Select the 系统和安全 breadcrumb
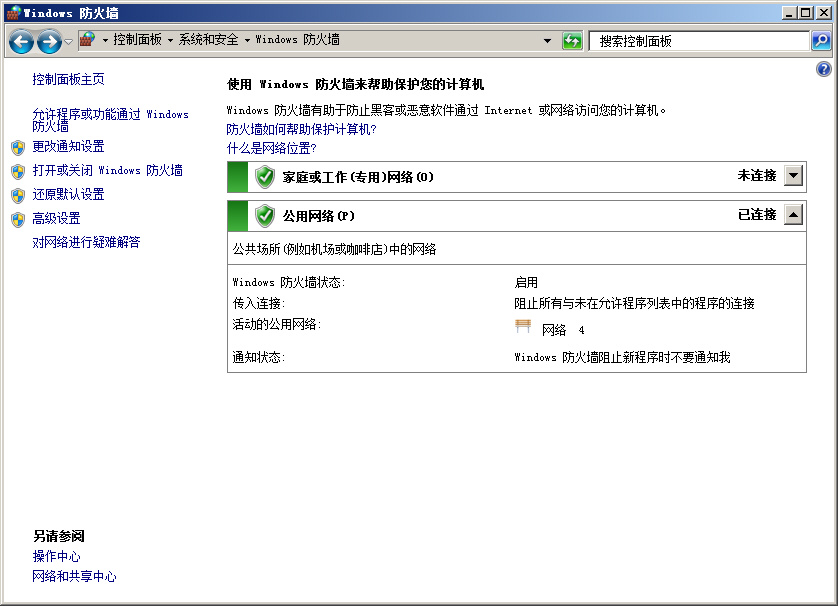838x606 pixels. click(208, 40)
